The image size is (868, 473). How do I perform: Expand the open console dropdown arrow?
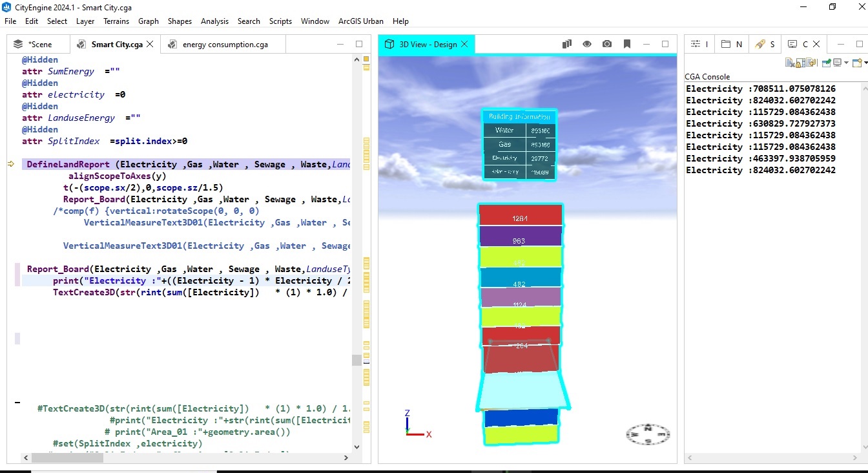pyautogui.click(x=865, y=62)
